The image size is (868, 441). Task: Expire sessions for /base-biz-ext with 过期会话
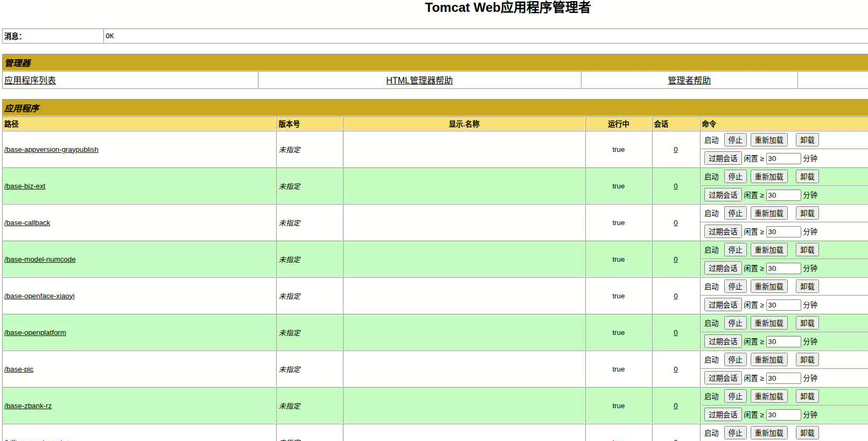pos(723,195)
